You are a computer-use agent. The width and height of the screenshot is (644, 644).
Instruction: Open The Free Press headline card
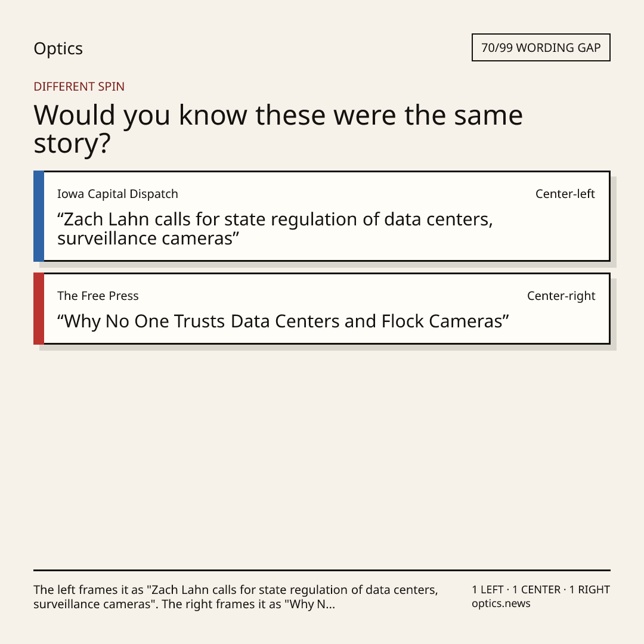(322, 308)
